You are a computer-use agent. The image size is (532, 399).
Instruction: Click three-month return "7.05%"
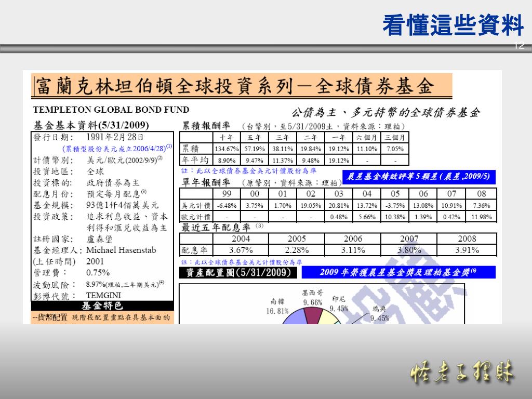click(395, 149)
